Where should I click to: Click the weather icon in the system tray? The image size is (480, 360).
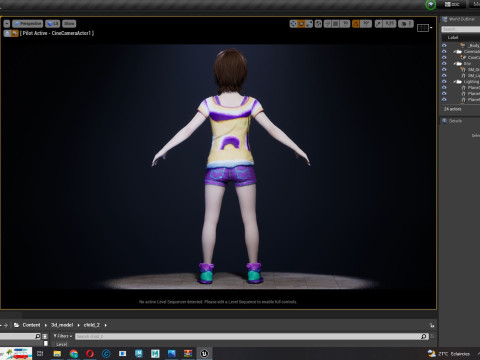tap(432, 353)
